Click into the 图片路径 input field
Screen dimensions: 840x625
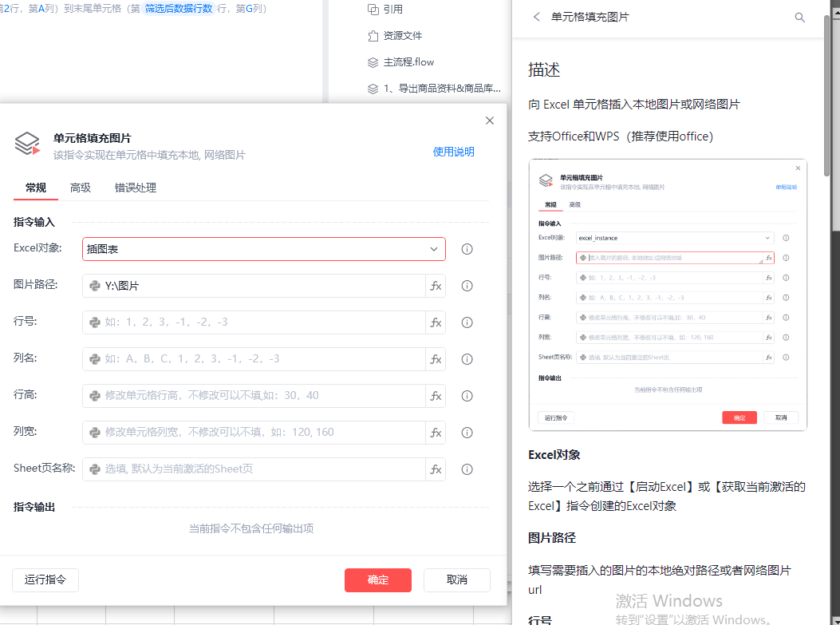(x=254, y=286)
